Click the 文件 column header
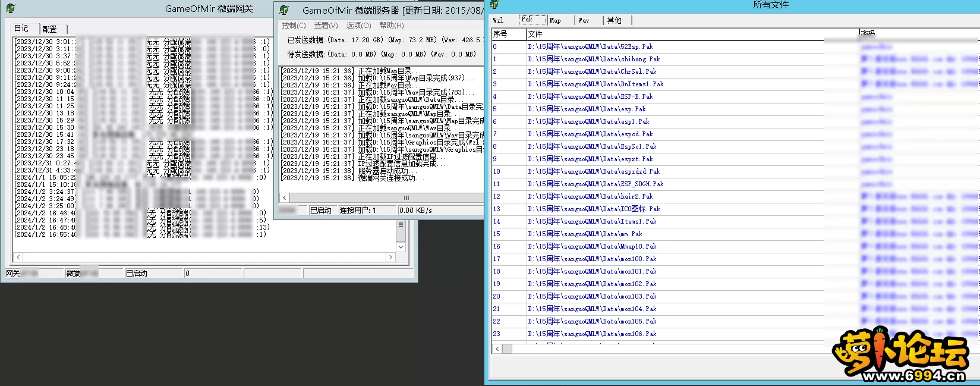 pos(692,34)
